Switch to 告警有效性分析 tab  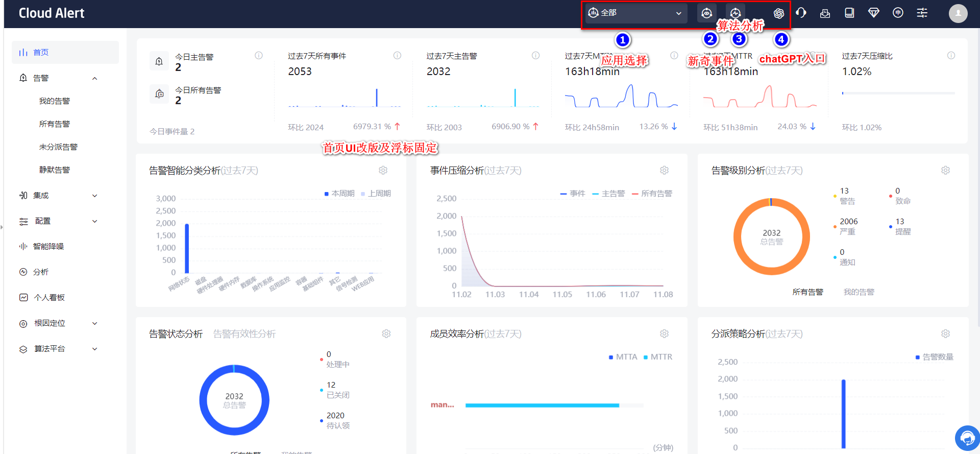tap(244, 334)
